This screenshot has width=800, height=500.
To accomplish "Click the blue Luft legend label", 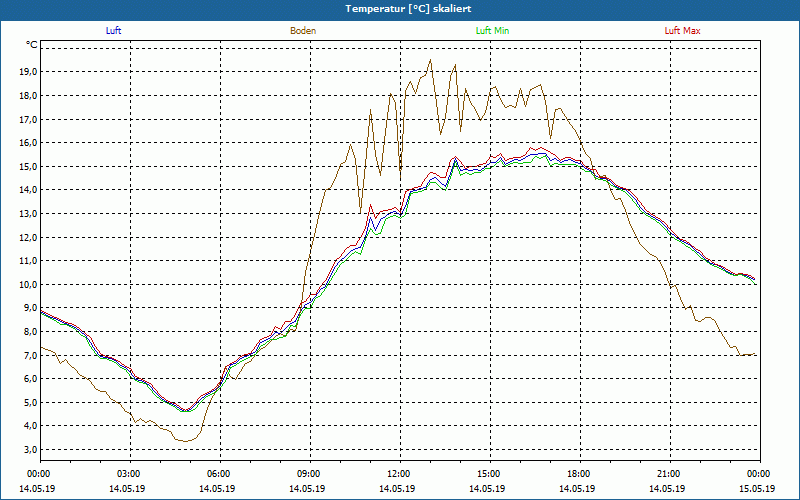I will (x=113, y=31).
